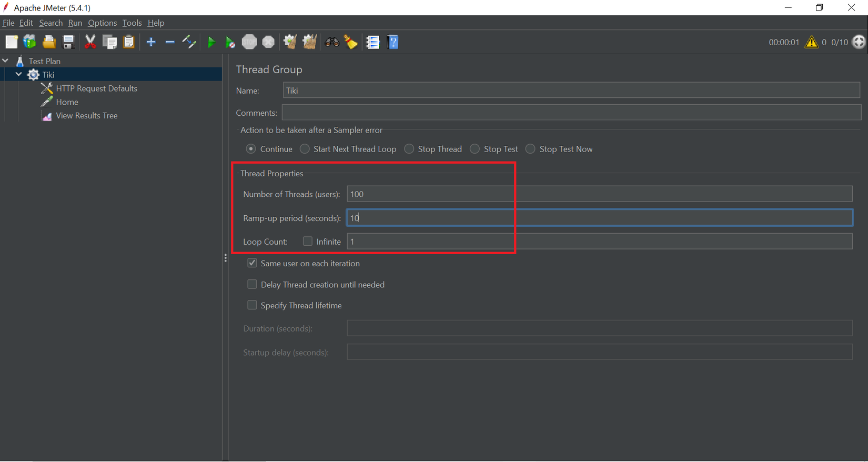Tick the Infinite loop count checkbox
This screenshot has width=868, height=462.
point(308,241)
